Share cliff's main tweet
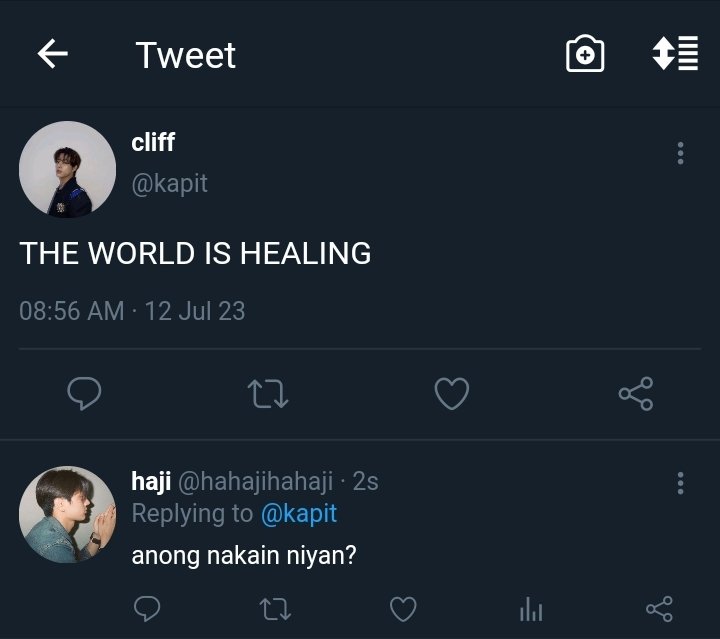Viewport: 720px width, 639px height. pos(636,393)
